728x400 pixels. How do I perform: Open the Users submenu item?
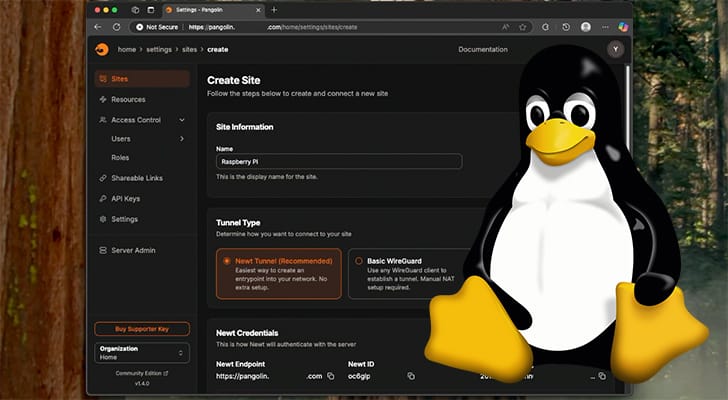click(121, 139)
